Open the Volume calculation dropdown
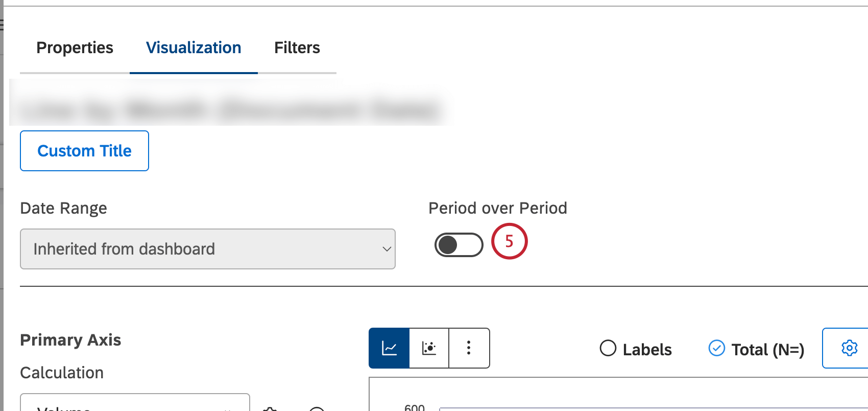Viewport: 868px width, 411px height. point(135,407)
